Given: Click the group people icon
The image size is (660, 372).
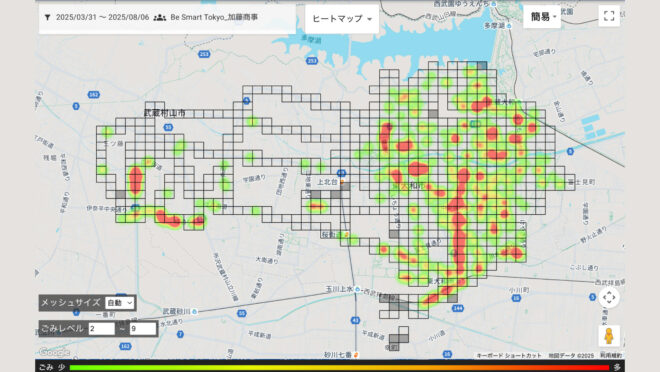Looking at the screenshot, I should click(x=160, y=18).
